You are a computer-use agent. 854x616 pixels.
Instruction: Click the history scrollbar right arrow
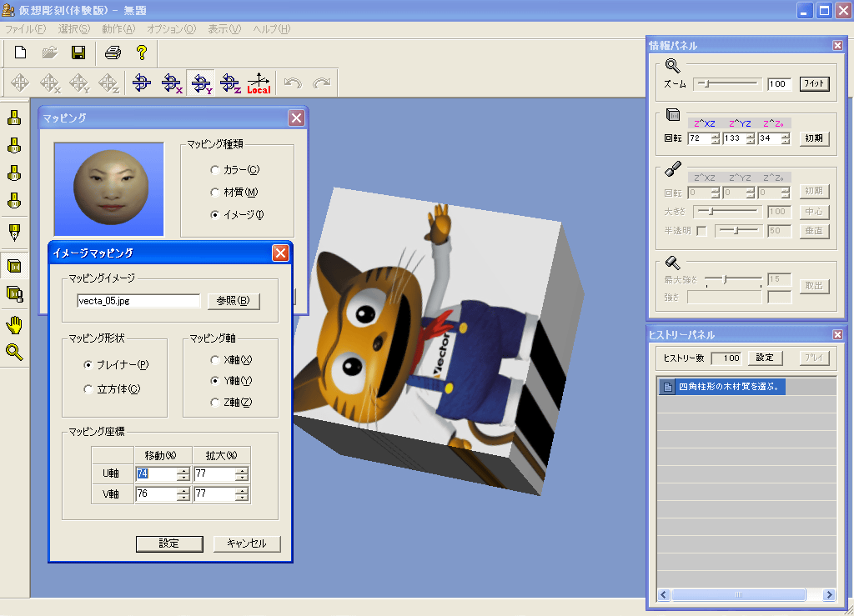(829, 595)
